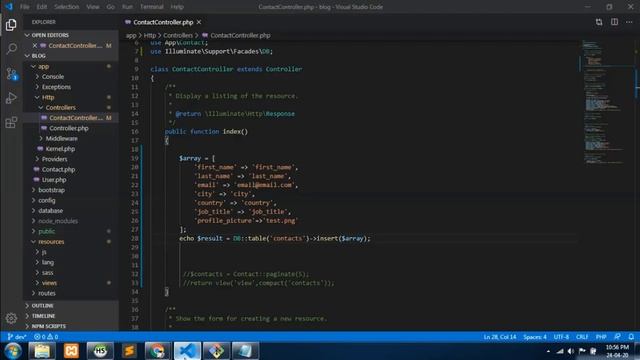Open Manage settings gear icon
The width and height of the screenshot is (640, 360).
(x=11, y=318)
